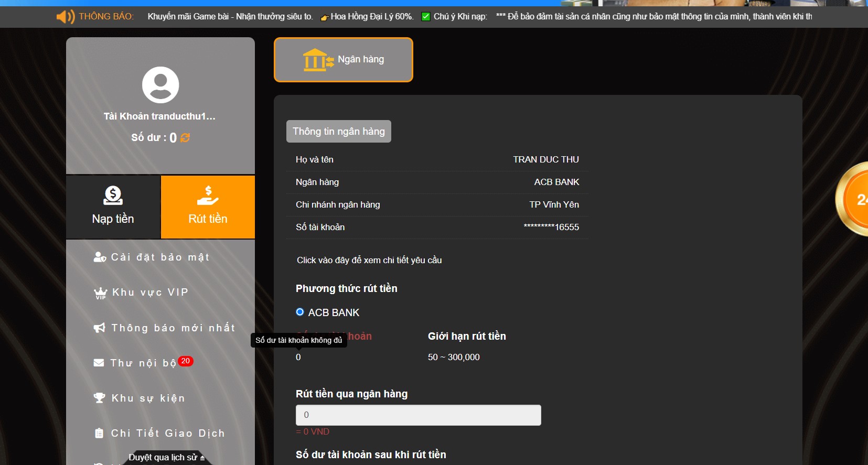The height and width of the screenshot is (465, 868).
Task: Click the orange 24 support badge
Action: click(x=856, y=199)
